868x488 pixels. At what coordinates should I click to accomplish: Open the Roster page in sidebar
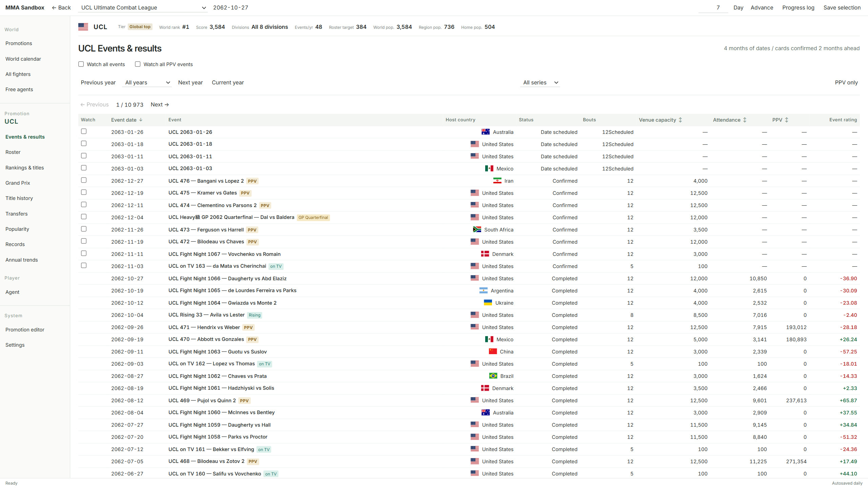tap(13, 152)
